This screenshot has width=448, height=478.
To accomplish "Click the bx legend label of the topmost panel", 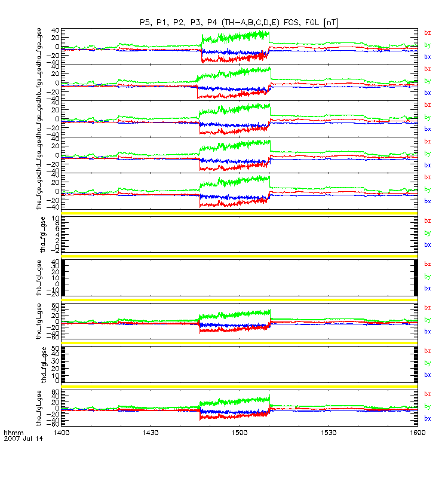I will 427,56.
